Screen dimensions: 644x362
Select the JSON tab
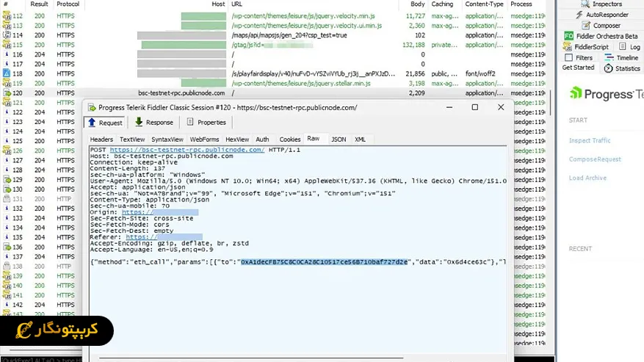pyautogui.click(x=339, y=140)
